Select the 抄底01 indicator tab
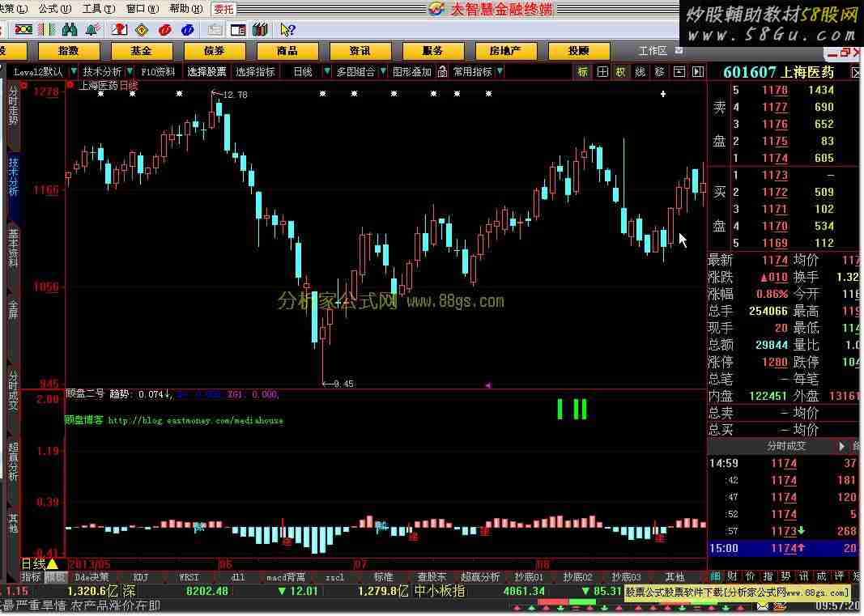This screenshot has height=616, width=864. coord(529,577)
